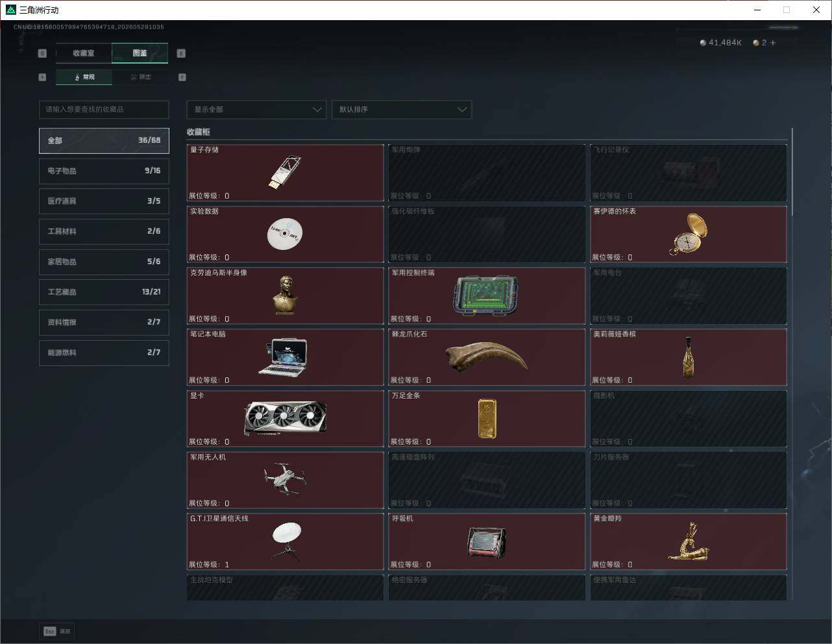Open the 显卡 graphics card item
Screen dimensions: 832x644
coord(285,419)
